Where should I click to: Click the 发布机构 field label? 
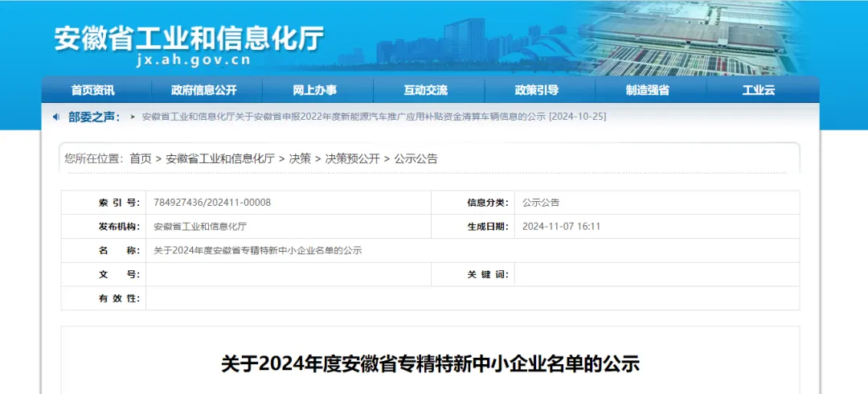coord(119,227)
